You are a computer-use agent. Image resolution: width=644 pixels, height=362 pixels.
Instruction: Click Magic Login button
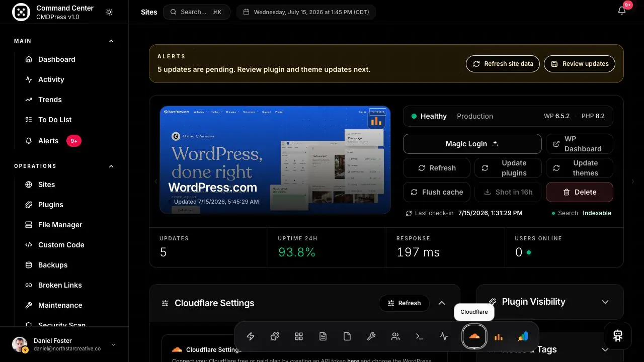[472, 144]
